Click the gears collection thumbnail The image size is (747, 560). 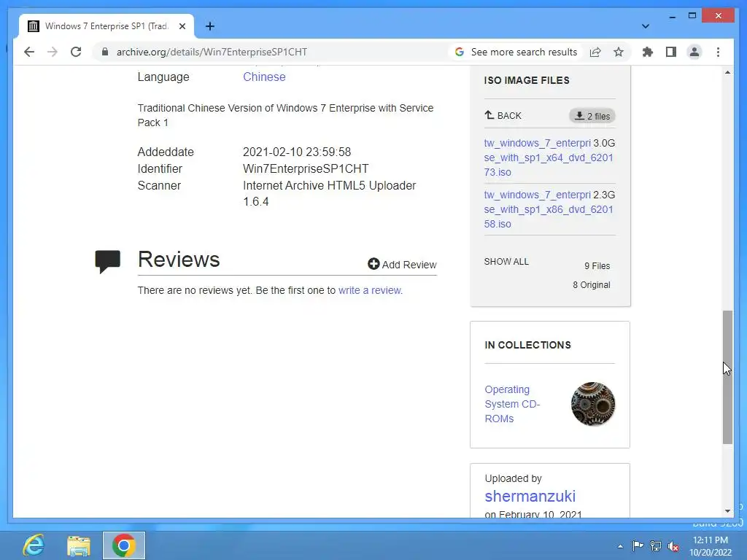pos(592,404)
